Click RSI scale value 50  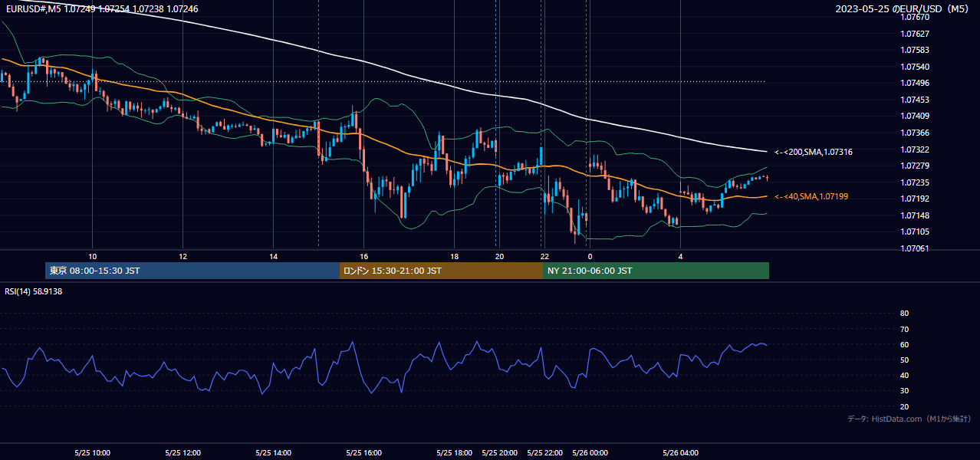tap(904, 360)
